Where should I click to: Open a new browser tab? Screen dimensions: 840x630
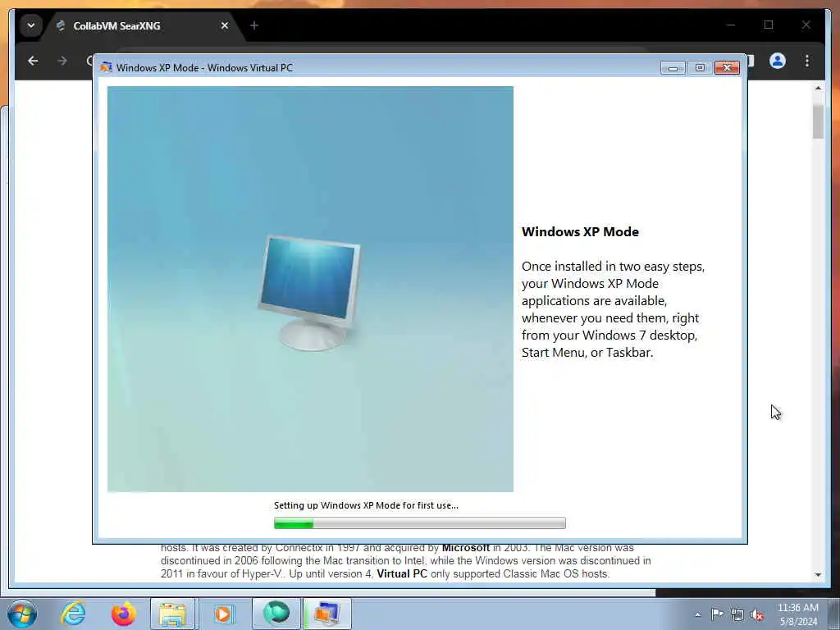click(x=254, y=25)
